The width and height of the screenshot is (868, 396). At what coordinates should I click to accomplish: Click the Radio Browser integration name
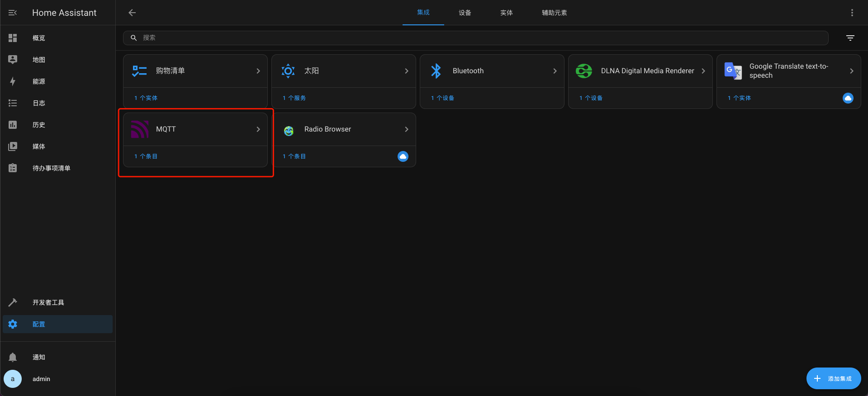point(327,129)
